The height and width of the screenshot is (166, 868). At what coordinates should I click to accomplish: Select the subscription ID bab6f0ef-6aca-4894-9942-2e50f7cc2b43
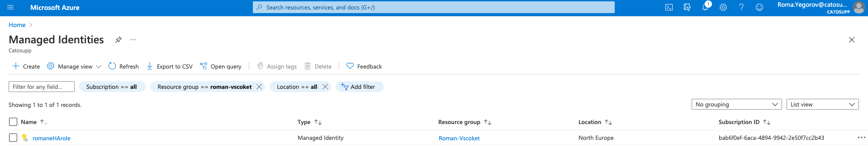[x=771, y=138]
